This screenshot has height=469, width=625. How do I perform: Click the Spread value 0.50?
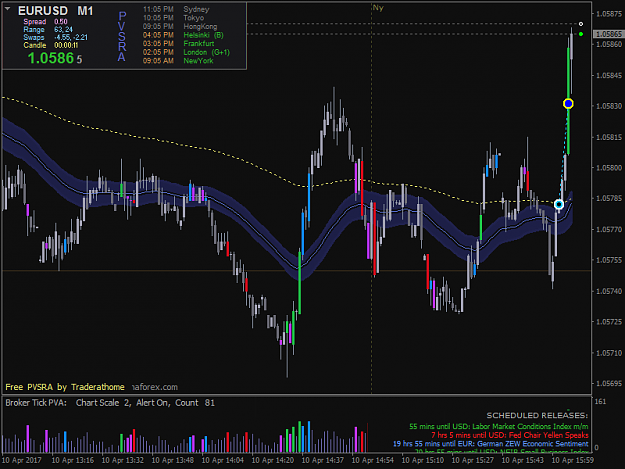point(61,22)
